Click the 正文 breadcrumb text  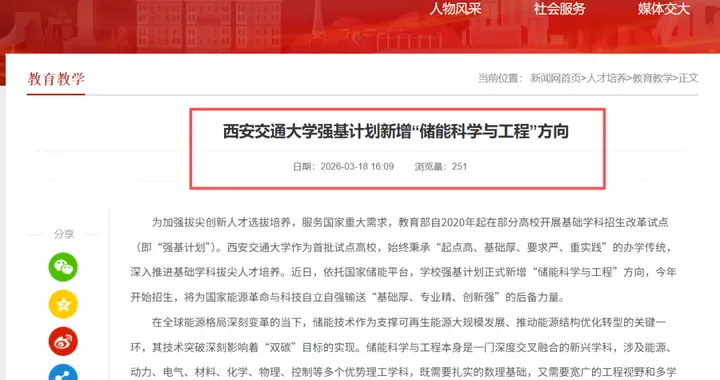coord(688,78)
